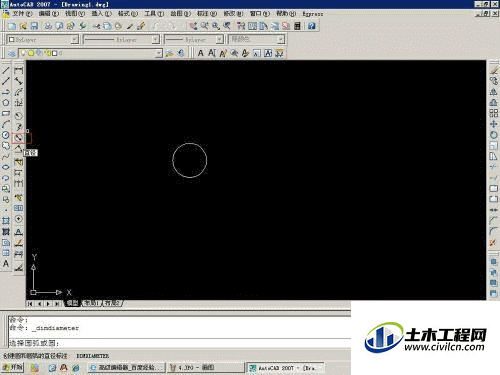Select the Polygon draw tool
Viewport: 500px width, 375px height.
tap(6, 103)
